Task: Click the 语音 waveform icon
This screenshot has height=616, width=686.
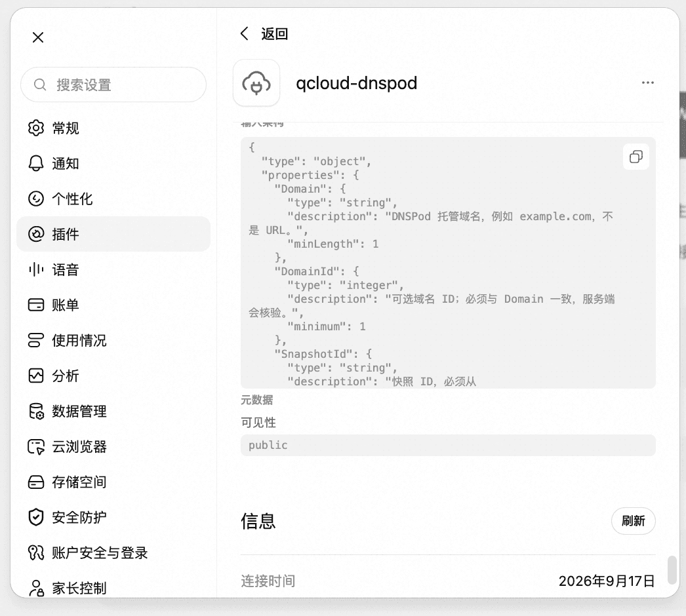Action: coord(36,269)
